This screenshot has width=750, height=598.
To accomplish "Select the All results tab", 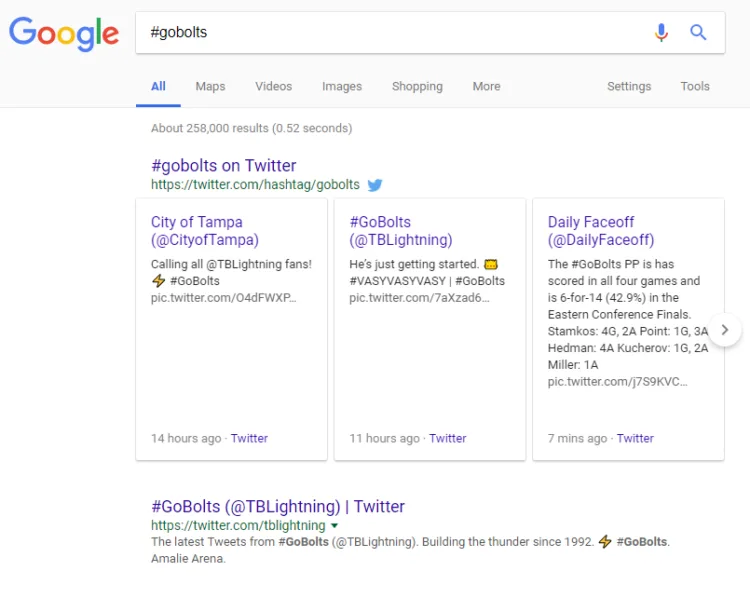I will pyautogui.click(x=158, y=87).
